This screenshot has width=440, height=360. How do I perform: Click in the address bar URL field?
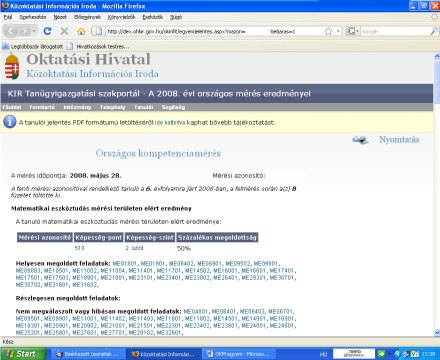point(213,31)
